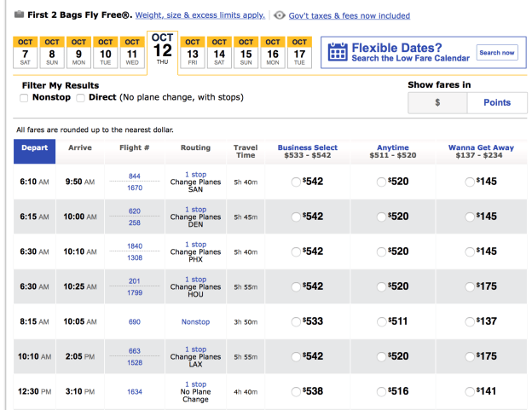Viewport: 532px width, 410px height.
Task: Open flight number 1308 details
Action: click(135, 257)
